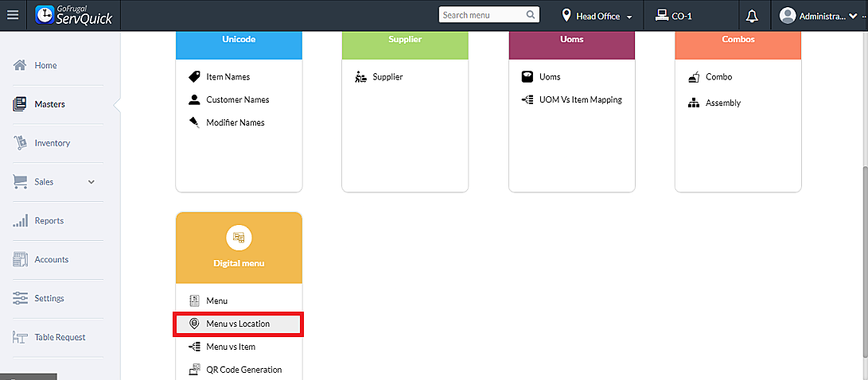Click the hamburger menu icon
This screenshot has width=868, height=380.
click(12, 15)
